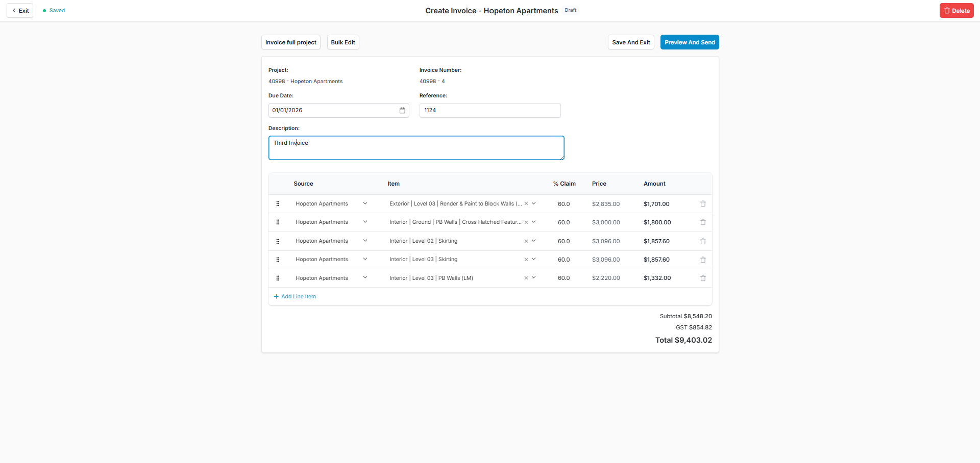This screenshot has width=980, height=463.
Task: Clear the Cross Hatched Feature item selection
Action: point(526,222)
